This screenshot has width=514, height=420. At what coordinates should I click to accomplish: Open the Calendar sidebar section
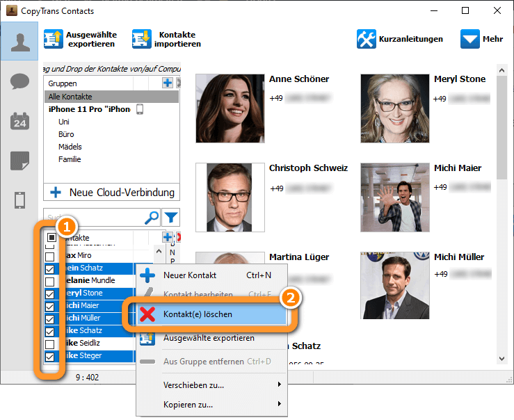[19, 121]
